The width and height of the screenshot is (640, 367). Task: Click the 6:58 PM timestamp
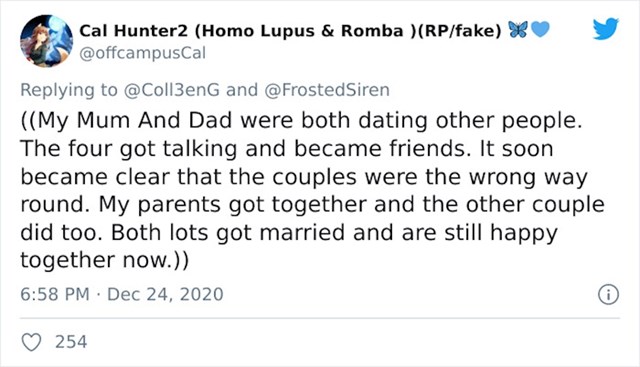[55, 294]
